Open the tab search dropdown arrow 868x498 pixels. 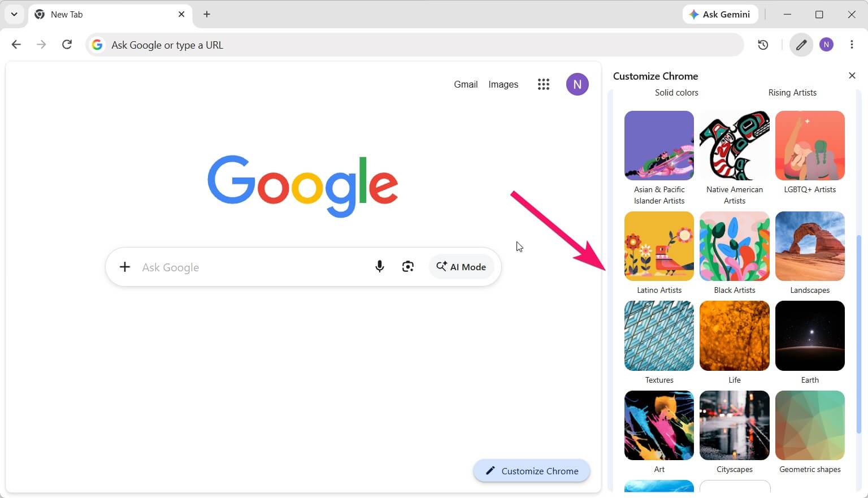[14, 14]
